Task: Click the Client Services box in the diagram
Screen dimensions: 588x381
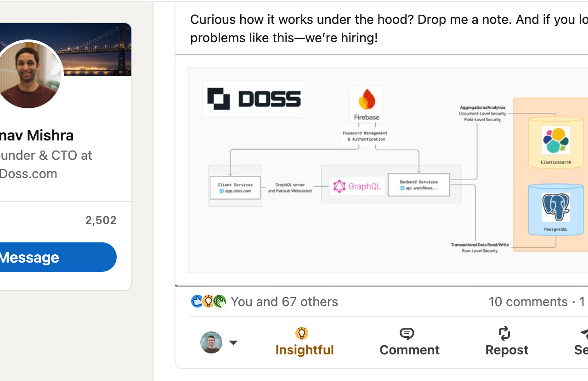Action: [x=235, y=188]
